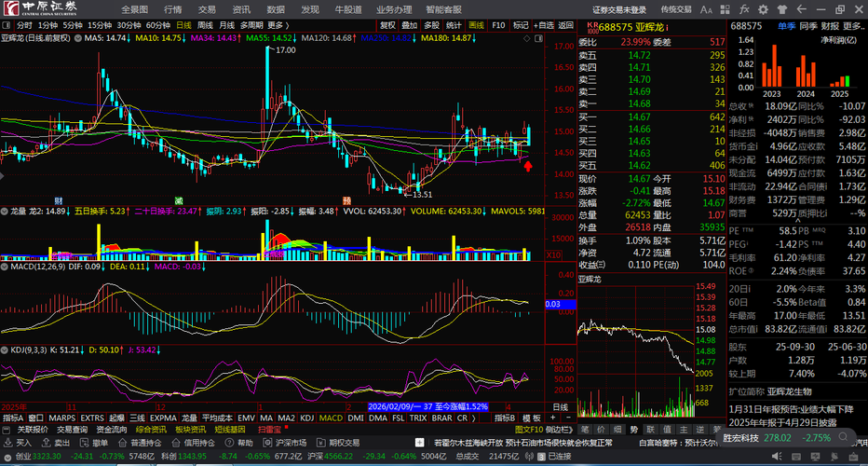Open 更多.. in financial panel

[x=854, y=26]
